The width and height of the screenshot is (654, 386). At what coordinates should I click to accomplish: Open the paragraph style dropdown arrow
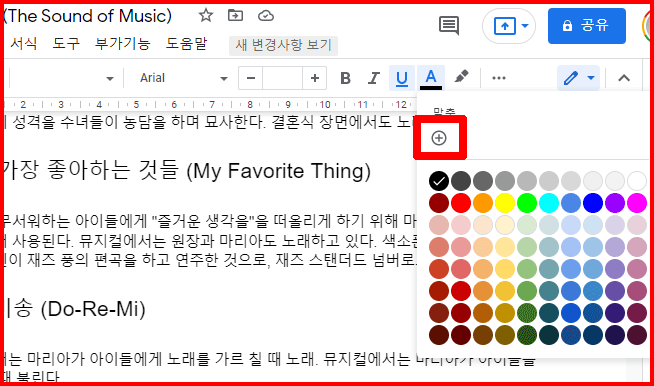(x=110, y=78)
